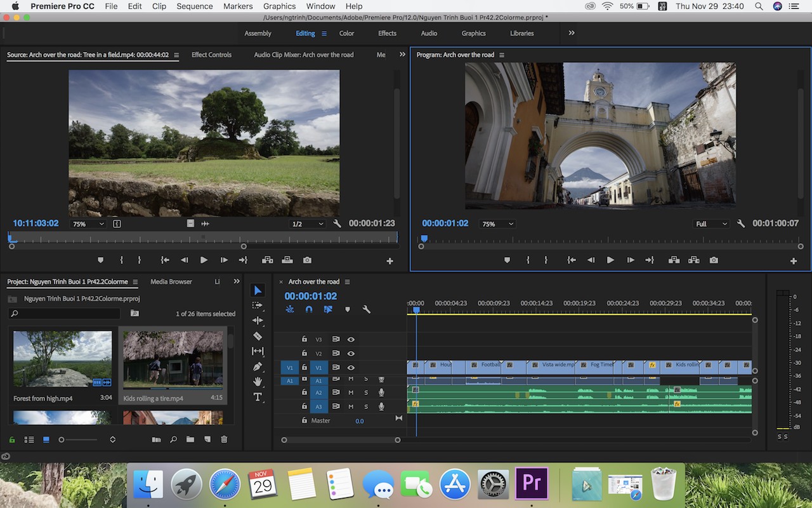Expand workspace overflow chevron after Libraries
Viewport: 812px width, 508px height.
[x=572, y=33]
